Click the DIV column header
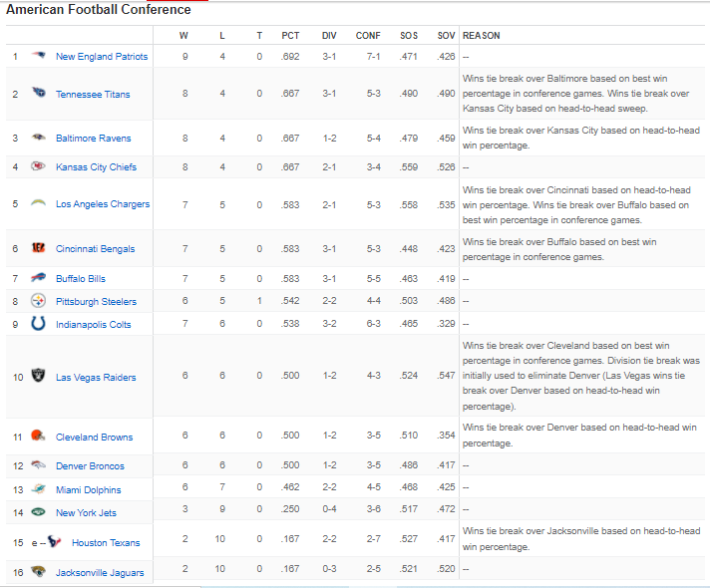This screenshot has width=710, height=588. pyautogui.click(x=329, y=36)
